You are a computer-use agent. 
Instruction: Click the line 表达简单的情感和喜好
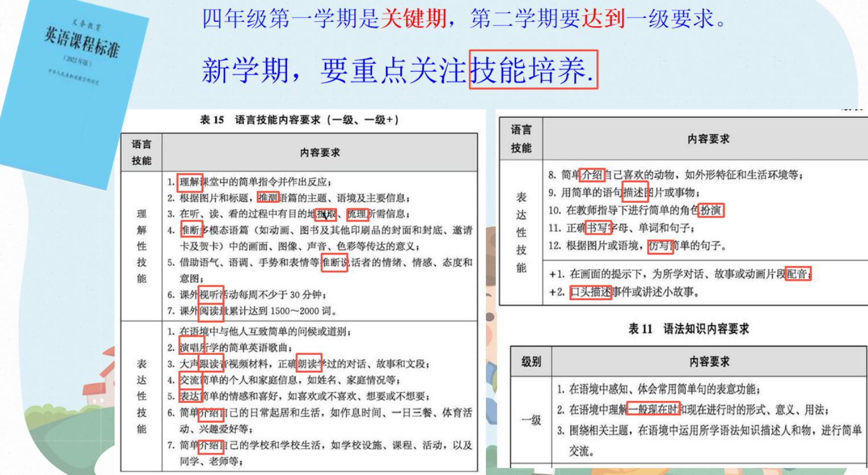[298, 396]
